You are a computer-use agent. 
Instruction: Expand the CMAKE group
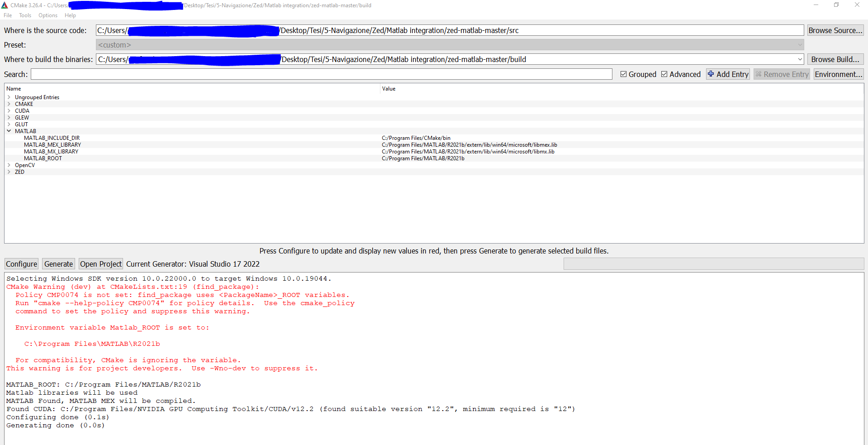click(x=9, y=104)
